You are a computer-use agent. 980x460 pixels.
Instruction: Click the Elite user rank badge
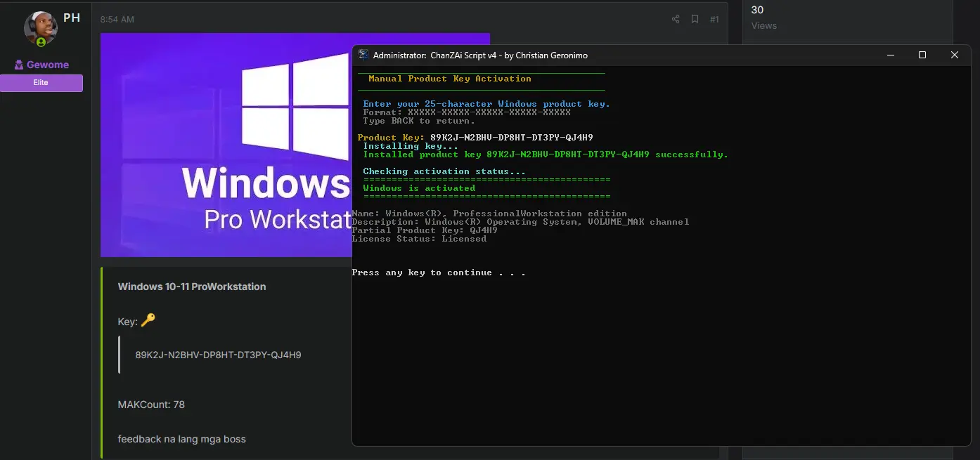[41, 83]
